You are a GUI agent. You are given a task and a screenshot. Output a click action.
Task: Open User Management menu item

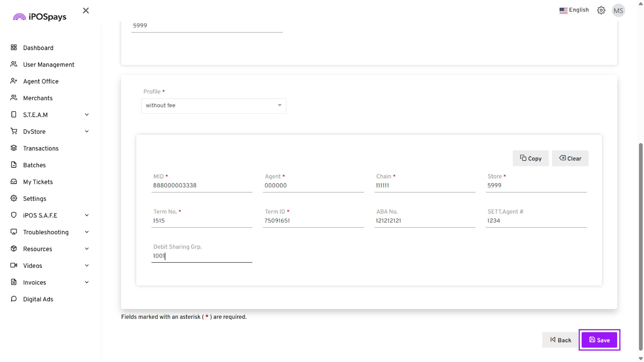click(x=48, y=65)
